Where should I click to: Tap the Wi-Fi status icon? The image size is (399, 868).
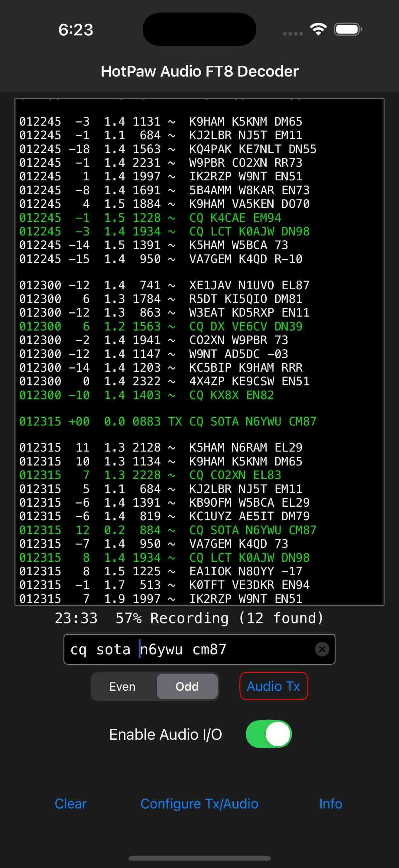click(318, 29)
